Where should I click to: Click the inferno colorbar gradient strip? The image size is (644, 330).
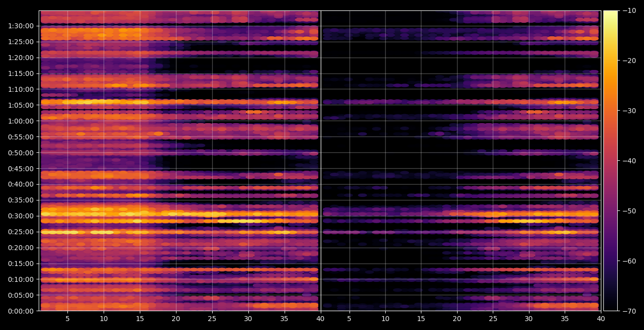pyautogui.click(x=610, y=161)
